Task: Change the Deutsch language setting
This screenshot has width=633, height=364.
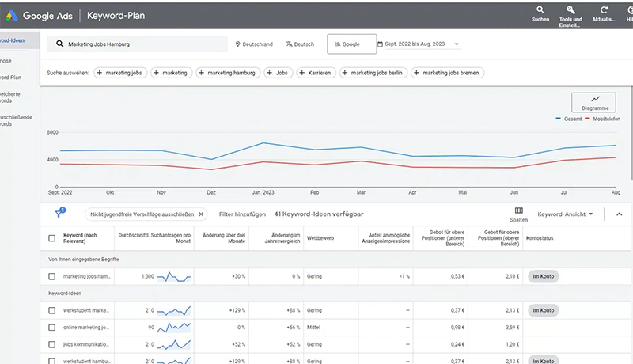Action: point(300,44)
